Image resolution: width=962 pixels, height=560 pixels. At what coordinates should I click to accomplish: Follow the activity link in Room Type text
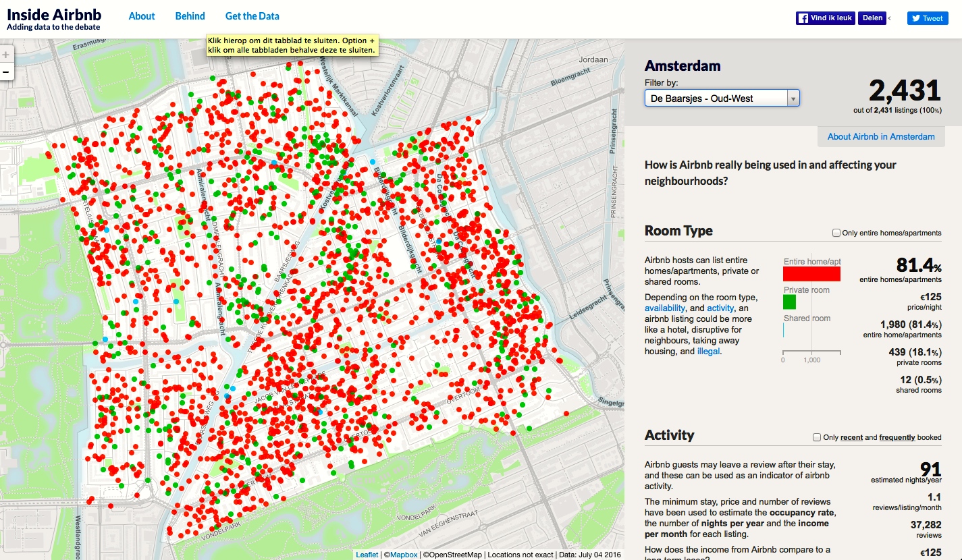point(720,308)
